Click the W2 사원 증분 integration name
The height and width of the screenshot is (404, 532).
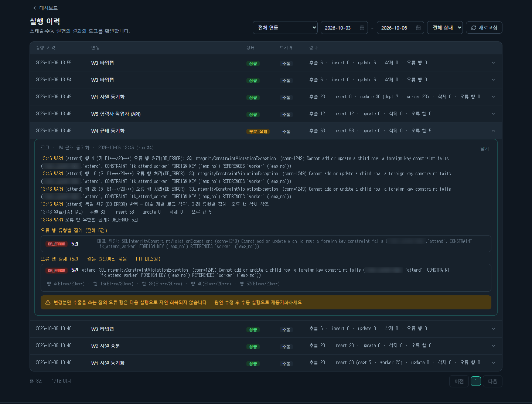tap(106, 346)
